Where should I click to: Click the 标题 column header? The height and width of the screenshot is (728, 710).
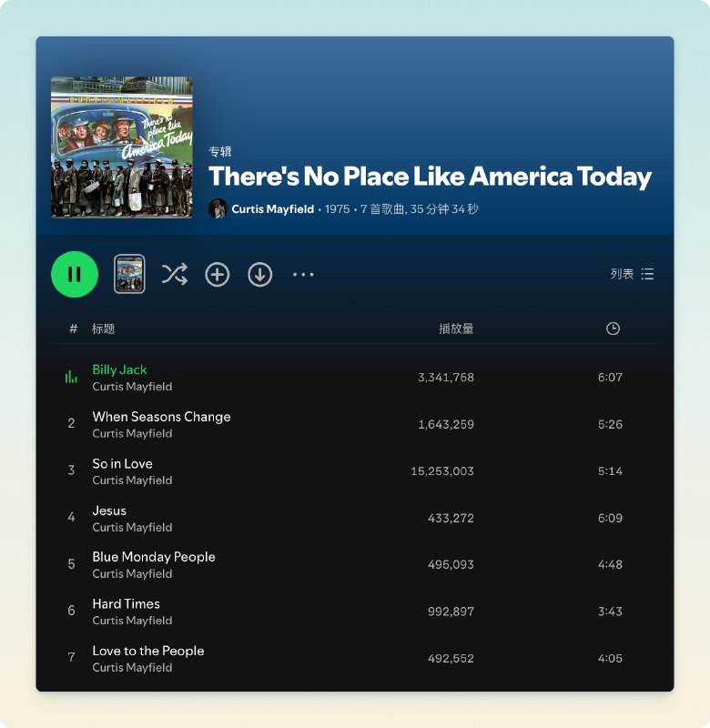[103, 329]
